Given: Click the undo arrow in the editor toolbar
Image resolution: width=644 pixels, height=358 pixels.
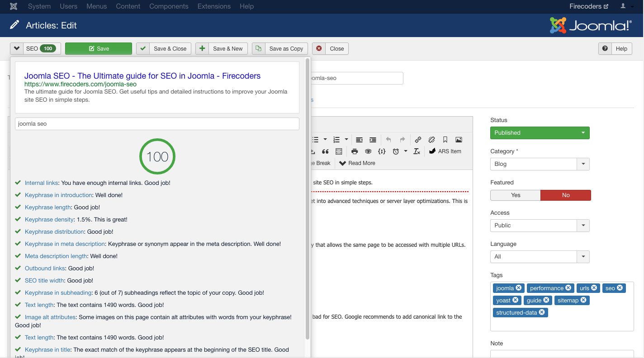Looking at the screenshot, I should [388, 140].
